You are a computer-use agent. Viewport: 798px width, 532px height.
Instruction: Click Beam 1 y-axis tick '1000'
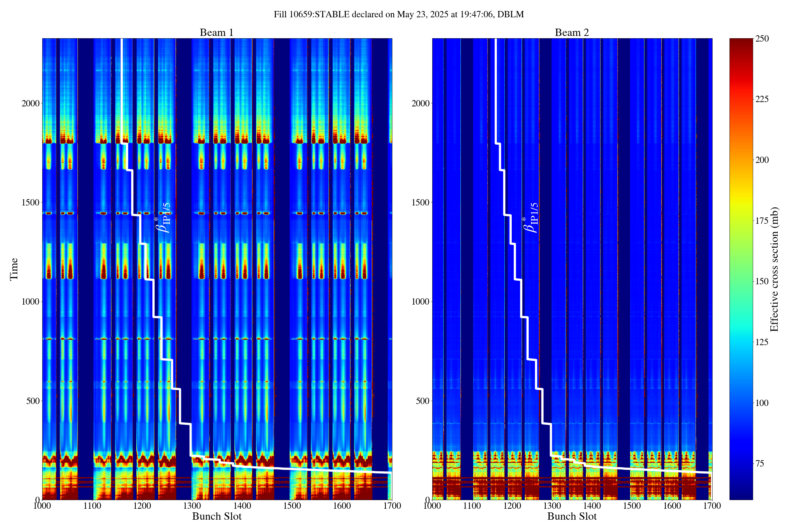[31, 302]
